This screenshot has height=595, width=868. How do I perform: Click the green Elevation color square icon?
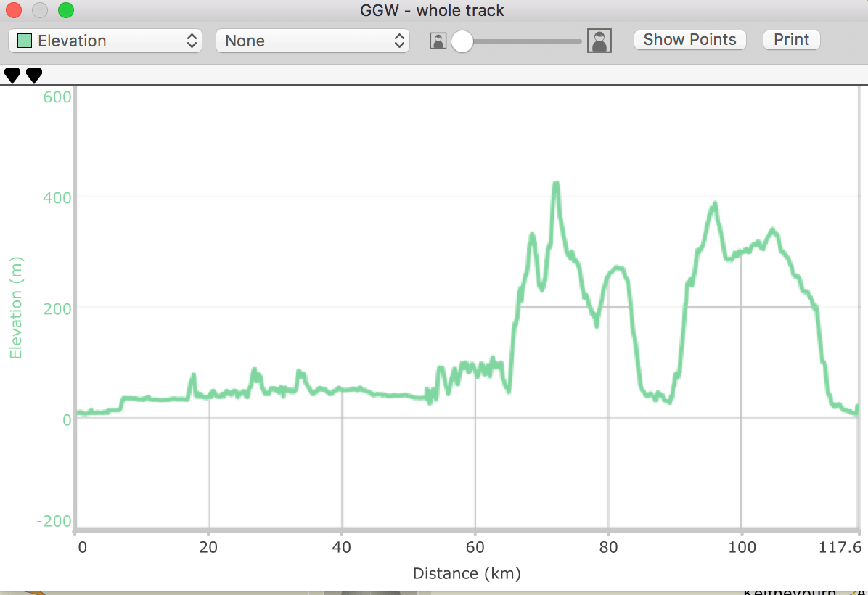pos(24,41)
